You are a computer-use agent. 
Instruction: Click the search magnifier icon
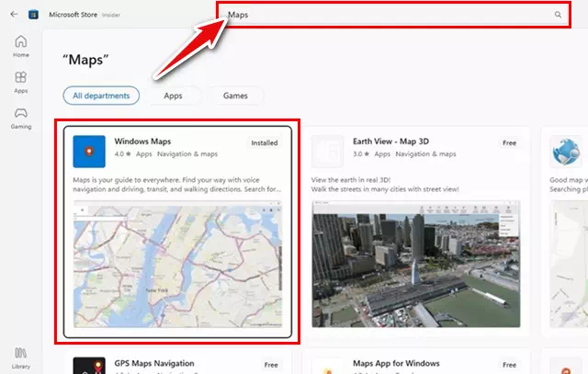558,15
